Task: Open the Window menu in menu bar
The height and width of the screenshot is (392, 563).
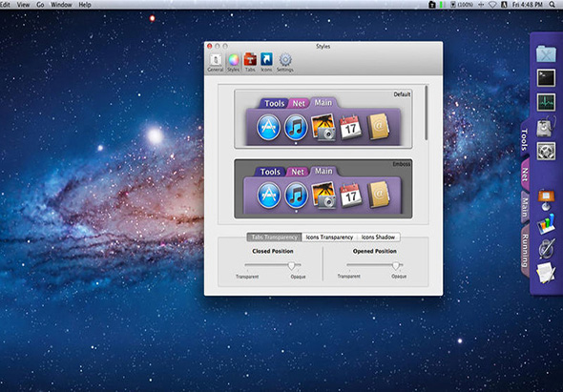Action: click(x=61, y=5)
